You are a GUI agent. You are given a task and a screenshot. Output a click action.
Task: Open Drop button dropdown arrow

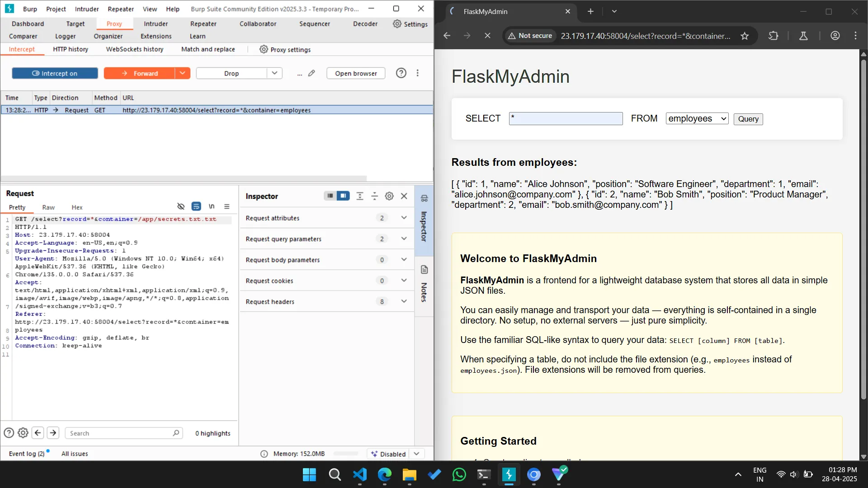tap(274, 73)
